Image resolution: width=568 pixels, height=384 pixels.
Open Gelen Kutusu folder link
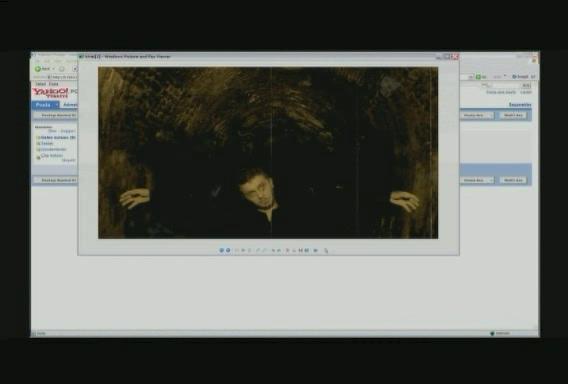point(58,137)
